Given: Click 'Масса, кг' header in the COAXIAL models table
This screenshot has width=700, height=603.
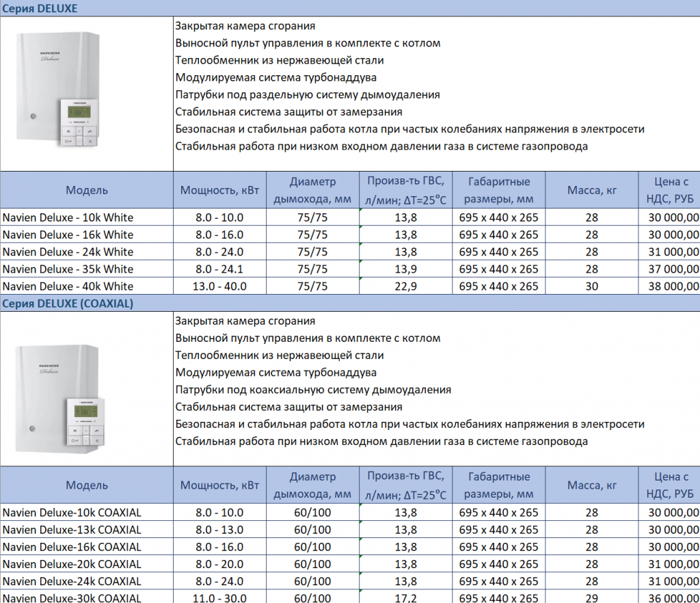Looking at the screenshot, I should click(x=592, y=485).
